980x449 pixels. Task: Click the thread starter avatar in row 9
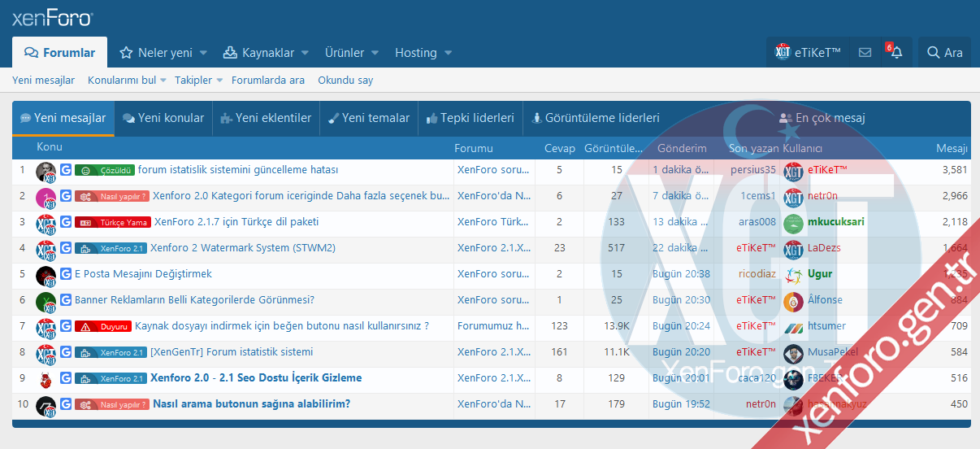point(46,378)
